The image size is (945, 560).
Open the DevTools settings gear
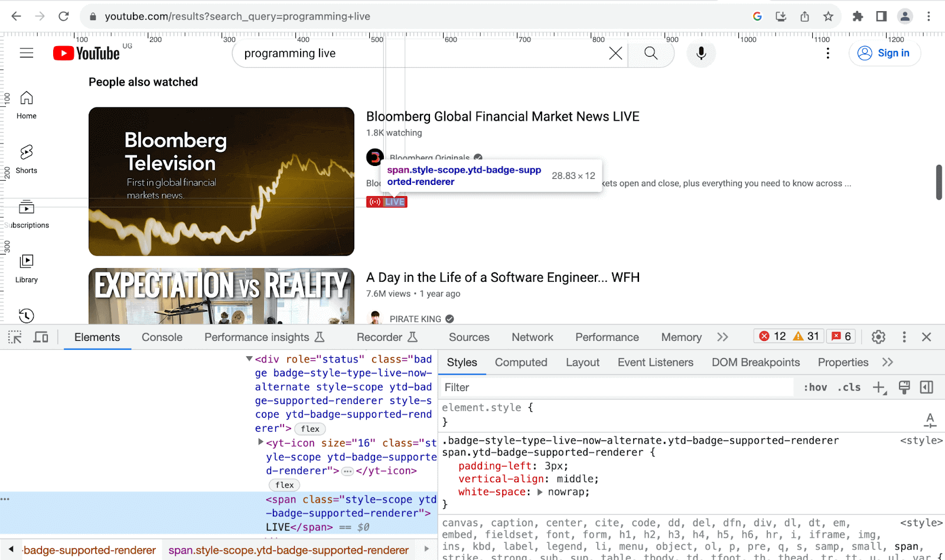click(878, 337)
